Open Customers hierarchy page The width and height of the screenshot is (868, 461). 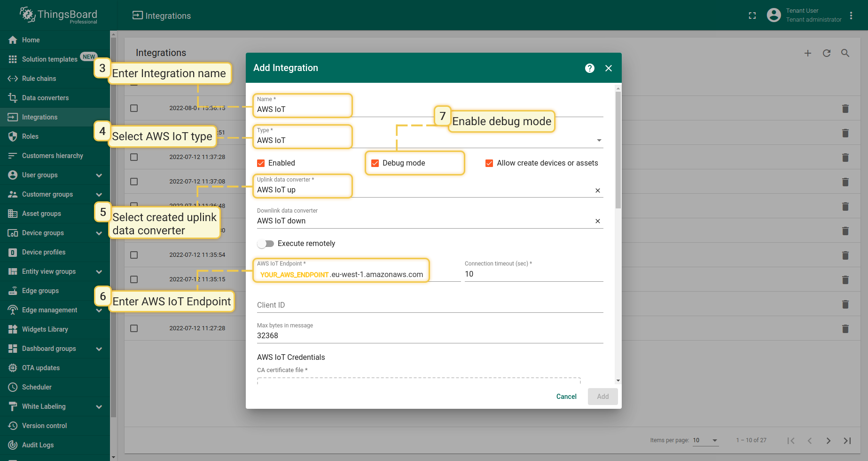click(55, 156)
